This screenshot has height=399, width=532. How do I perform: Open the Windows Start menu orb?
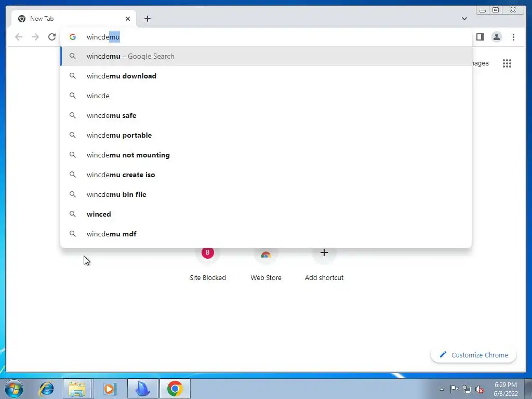pyautogui.click(x=14, y=389)
